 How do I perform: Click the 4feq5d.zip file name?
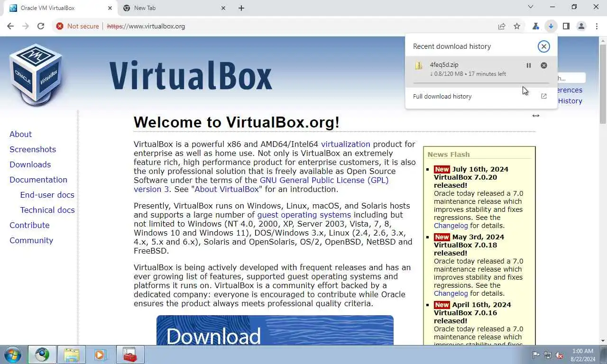click(444, 65)
